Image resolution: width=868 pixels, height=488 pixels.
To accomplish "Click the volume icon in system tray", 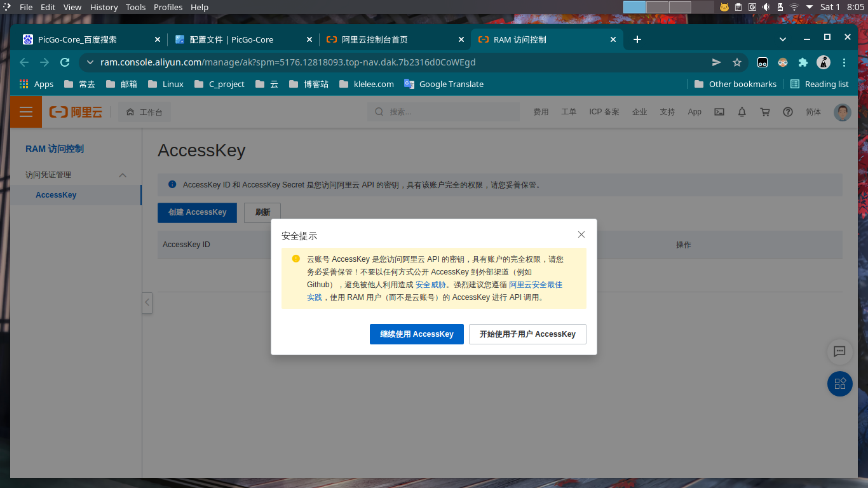I will (x=766, y=7).
